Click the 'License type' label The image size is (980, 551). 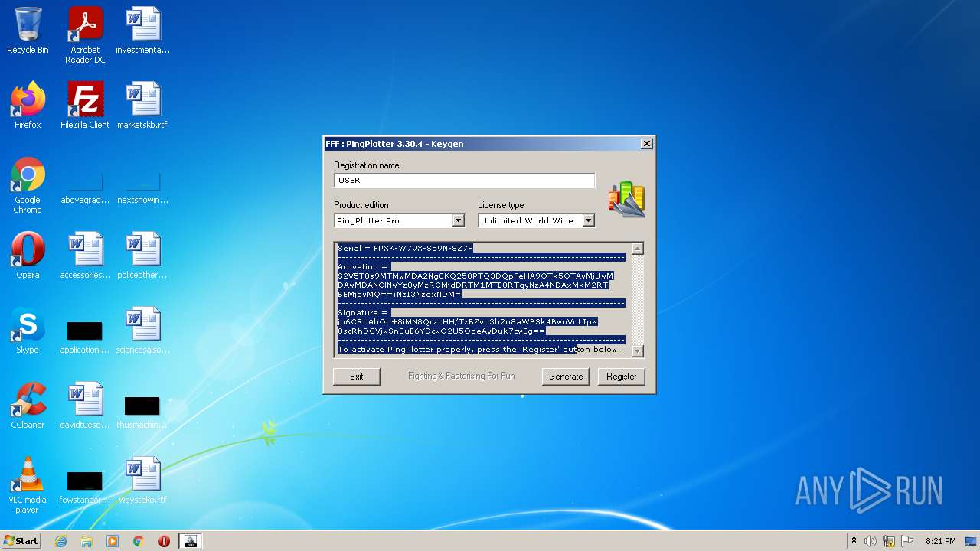tap(501, 205)
